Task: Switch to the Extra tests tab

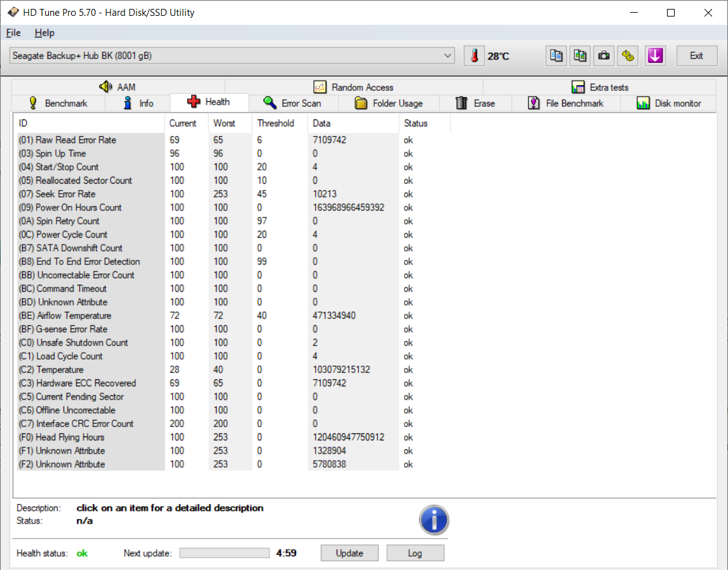Action: [x=600, y=87]
